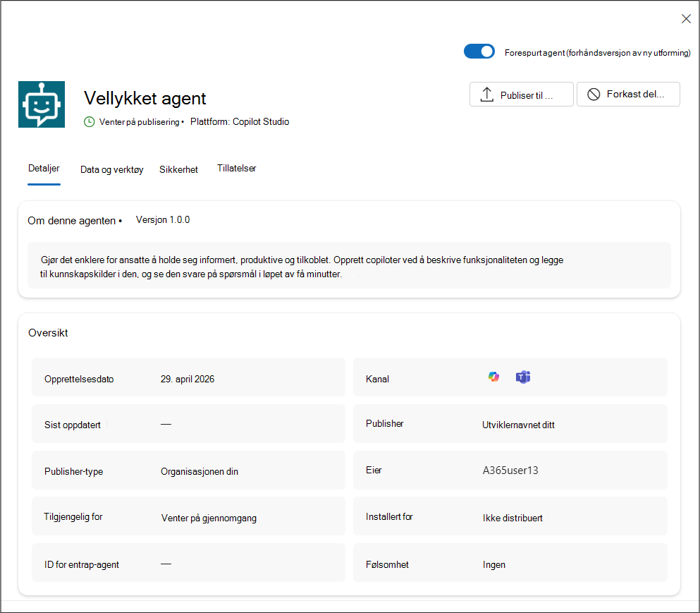
Task: Click the Forkast del button
Action: point(628,95)
